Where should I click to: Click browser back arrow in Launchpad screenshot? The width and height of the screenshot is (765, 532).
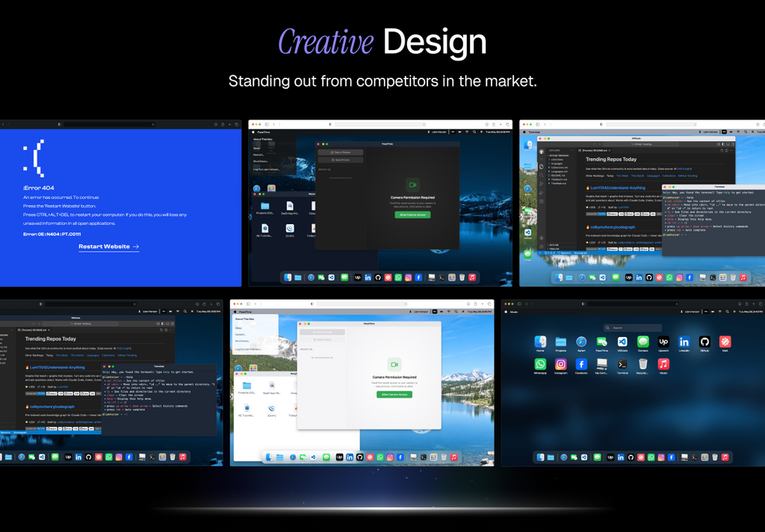527,304
